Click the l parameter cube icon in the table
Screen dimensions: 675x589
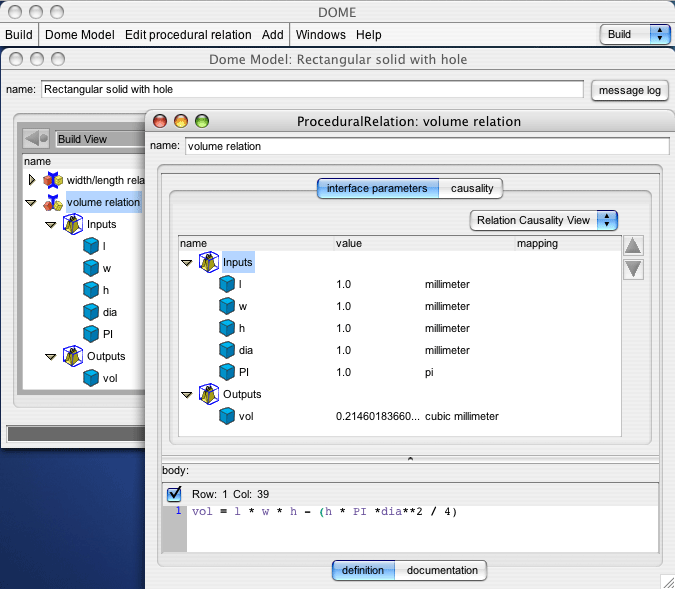227,284
